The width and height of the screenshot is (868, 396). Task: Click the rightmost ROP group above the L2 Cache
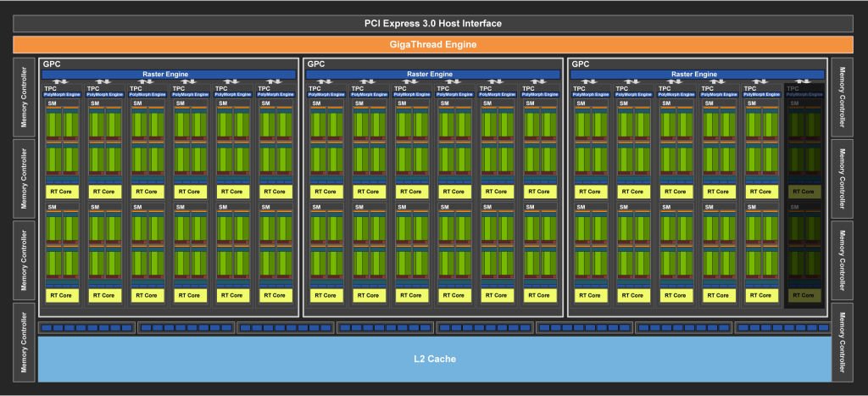pos(782,328)
